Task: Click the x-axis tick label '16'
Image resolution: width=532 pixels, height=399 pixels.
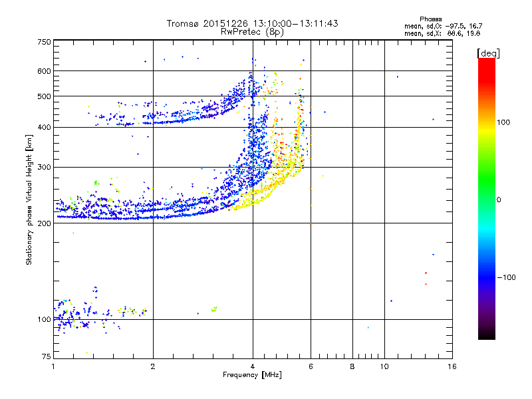Action: 452,366
